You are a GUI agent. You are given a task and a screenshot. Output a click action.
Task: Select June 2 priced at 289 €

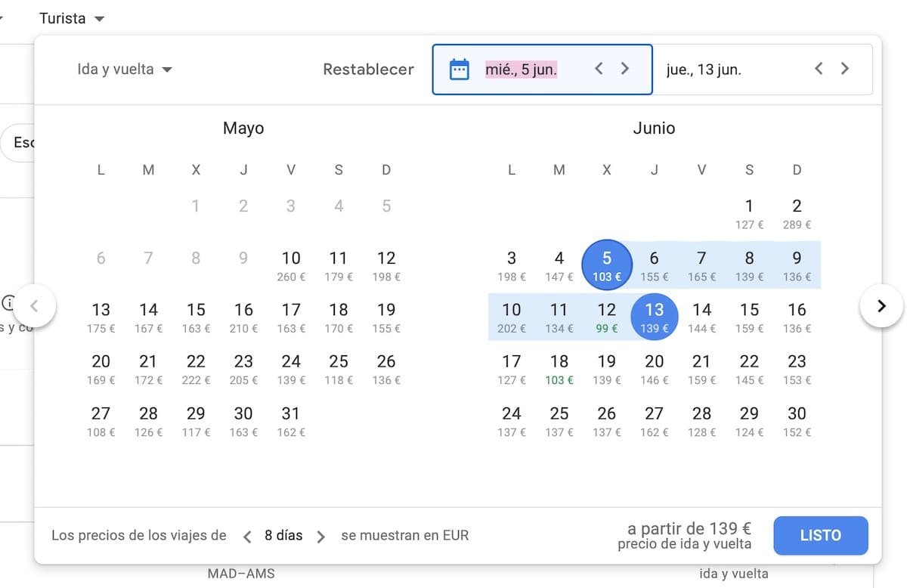click(x=797, y=213)
